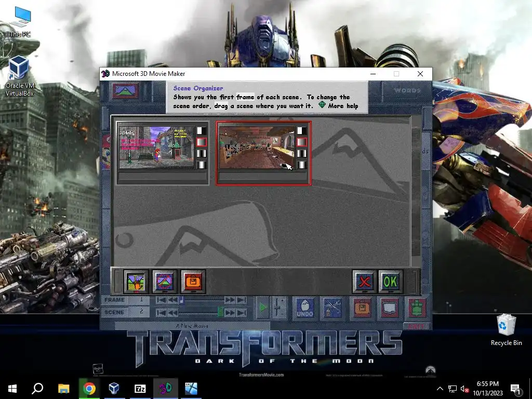Fast-forward frames on the FRAME row
Image resolution: width=532 pixels, height=399 pixels.
tap(230, 300)
